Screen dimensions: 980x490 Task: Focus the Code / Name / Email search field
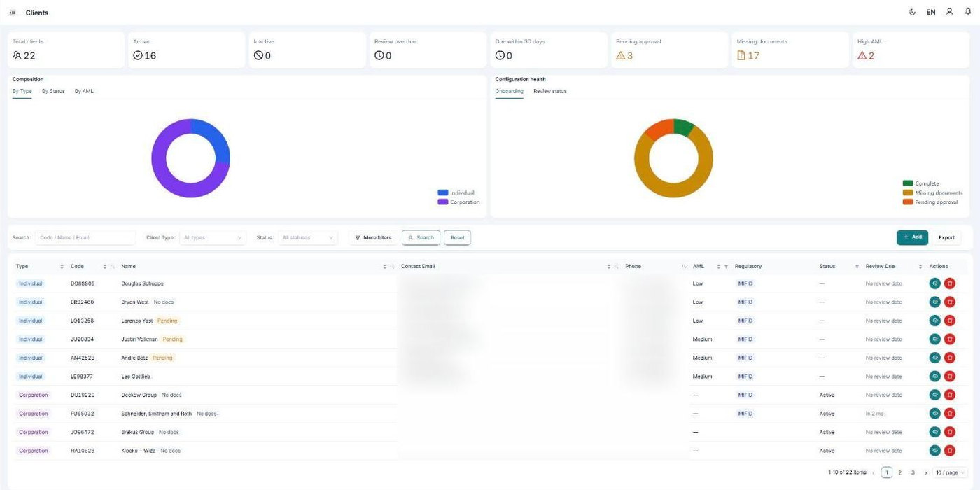(85, 237)
